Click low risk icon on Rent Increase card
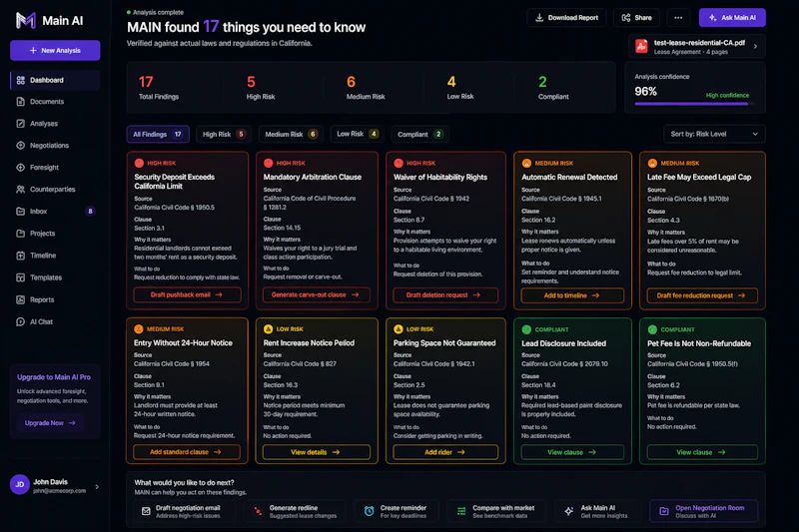799x532 pixels. pos(268,328)
